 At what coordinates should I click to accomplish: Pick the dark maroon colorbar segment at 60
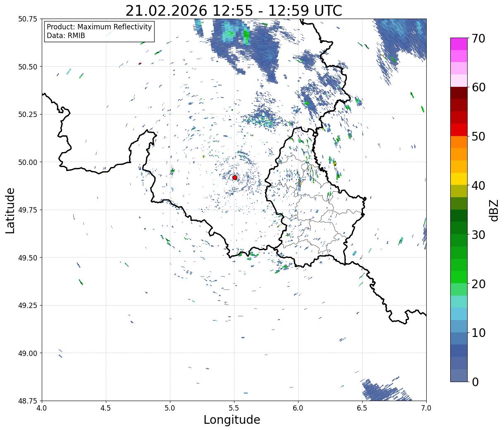pyautogui.click(x=459, y=93)
